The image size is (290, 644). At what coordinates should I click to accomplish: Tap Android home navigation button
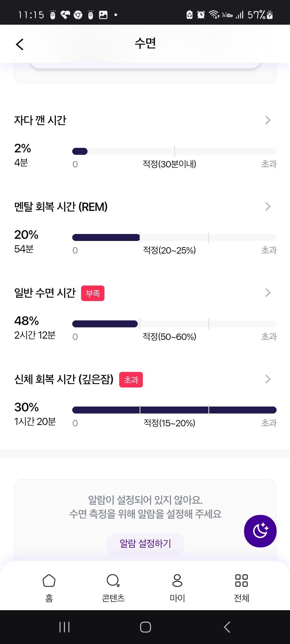[x=145, y=627]
